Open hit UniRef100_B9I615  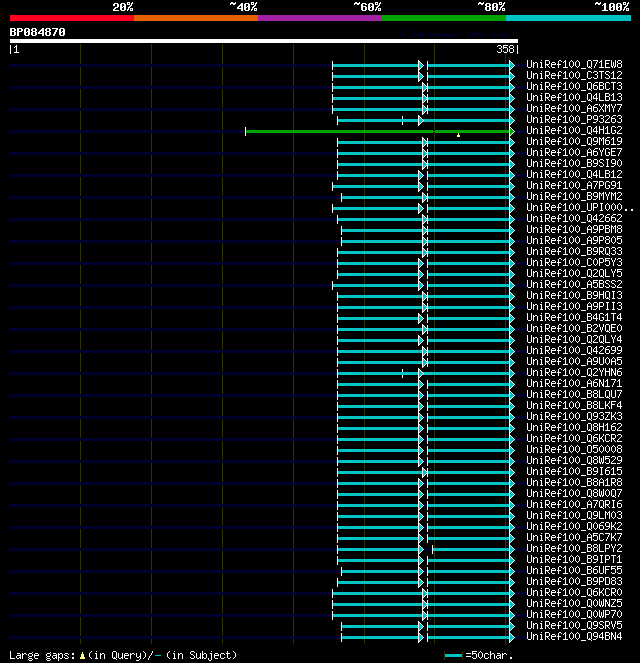pyautogui.click(x=574, y=471)
